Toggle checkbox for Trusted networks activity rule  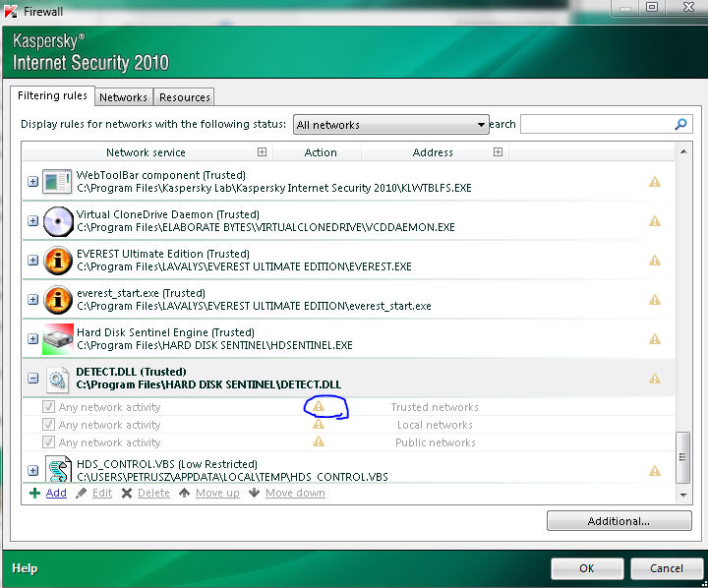(x=48, y=407)
